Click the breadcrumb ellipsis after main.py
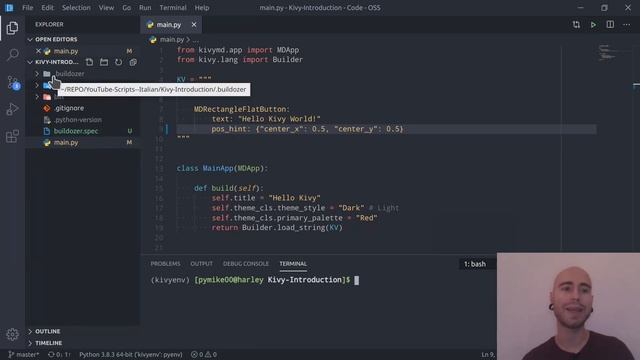Screen dimensions: 640x360 196,40
